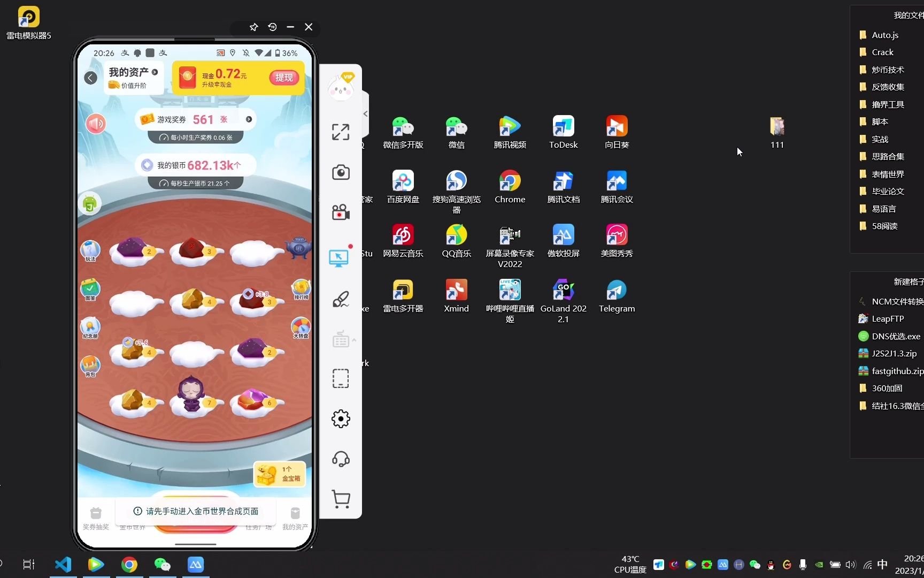
Task: Open J2S2J1.3.zip in the right panel
Action: click(887, 353)
